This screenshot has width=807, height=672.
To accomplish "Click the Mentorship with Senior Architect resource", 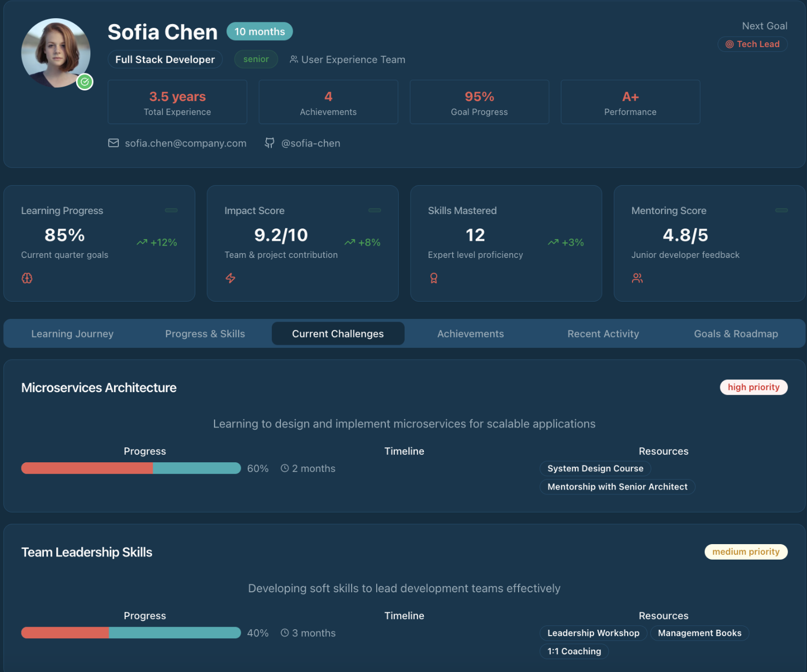I will pyautogui.click(x=617, y=486).
